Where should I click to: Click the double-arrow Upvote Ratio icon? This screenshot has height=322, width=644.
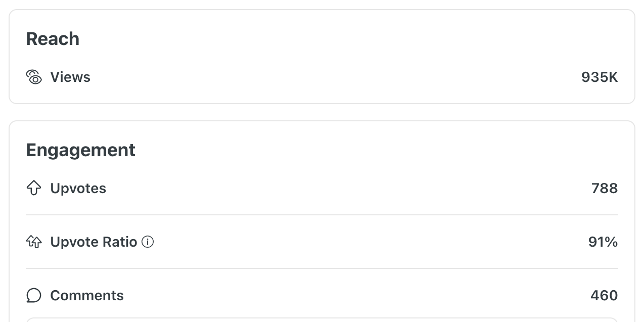(x=34, y=242)
